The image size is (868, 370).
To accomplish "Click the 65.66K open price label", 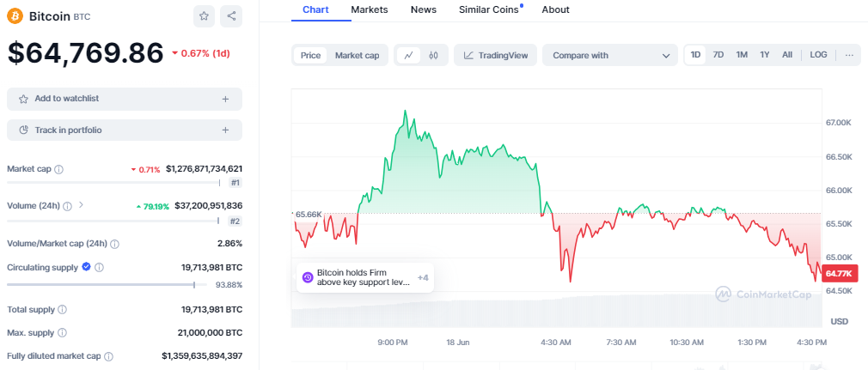I will [x=309, y=215].
